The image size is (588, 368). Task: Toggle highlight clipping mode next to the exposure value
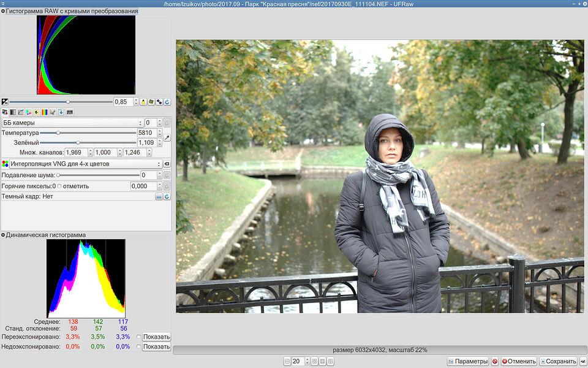(151, 102)
